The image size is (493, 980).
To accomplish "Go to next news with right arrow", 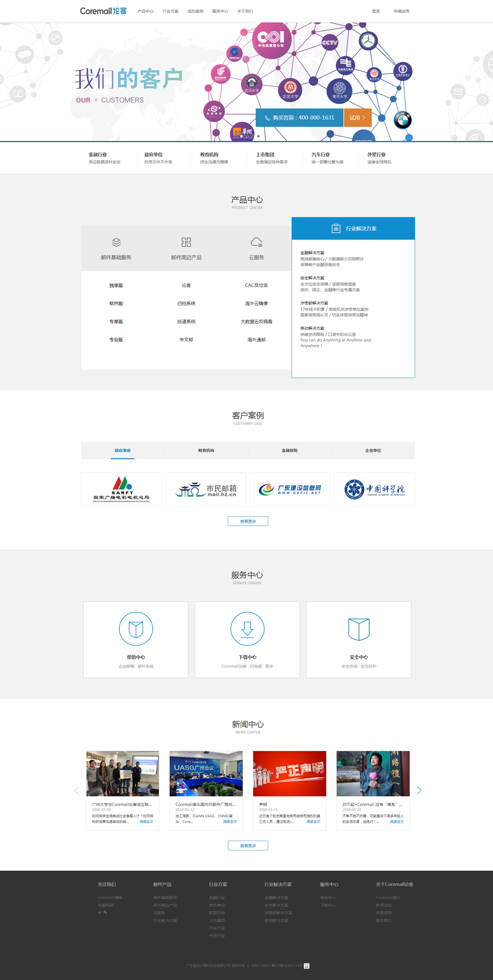I will point(419,790).
